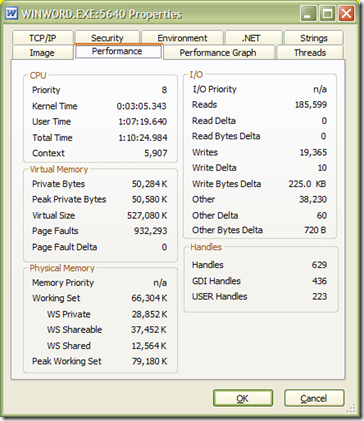Image resolution: width=364 pixels, height=421 pixels.
Task: View the Threads tab
Action: [310, 53]
